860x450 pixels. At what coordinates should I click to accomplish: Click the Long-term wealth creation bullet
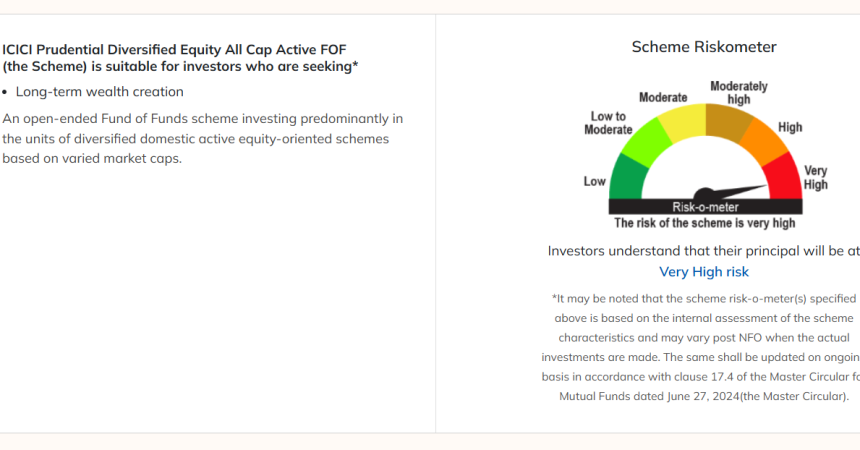(99, 92)
